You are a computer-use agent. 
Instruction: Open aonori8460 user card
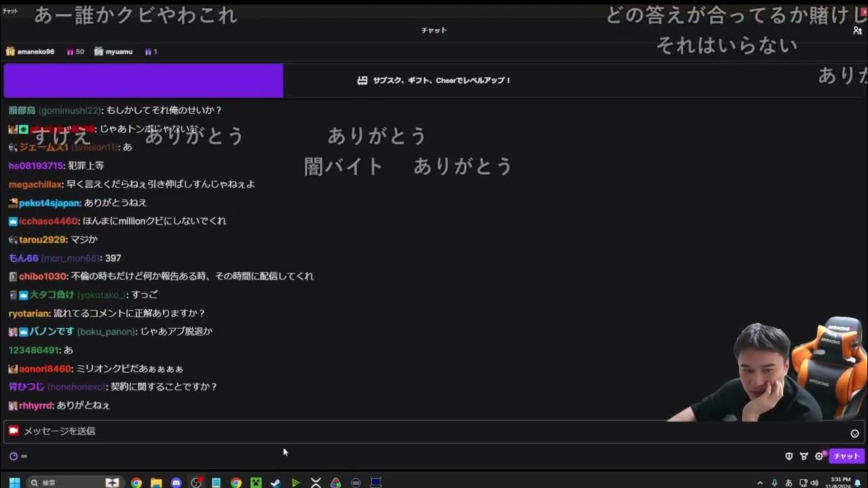pos(45,369)
